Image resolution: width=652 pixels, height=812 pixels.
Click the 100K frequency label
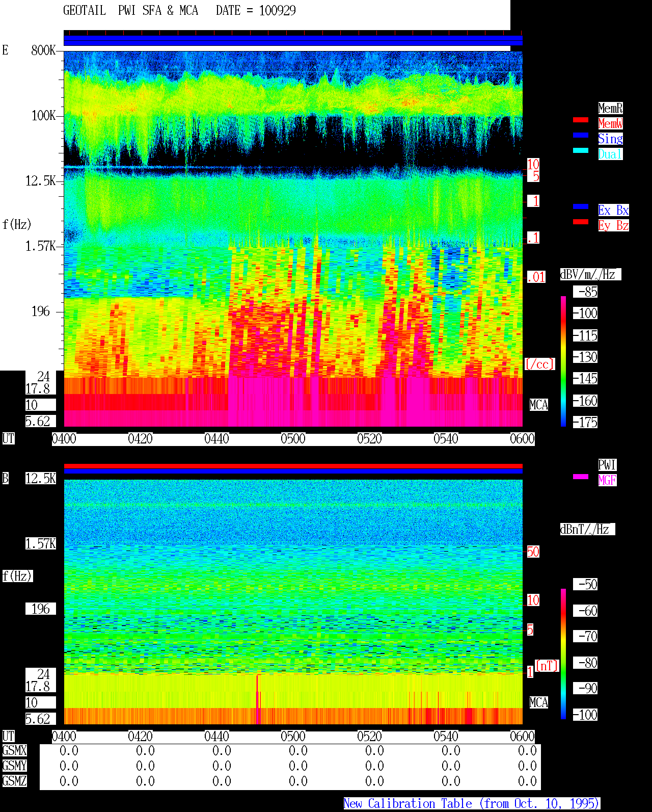(x=43, y=116)
